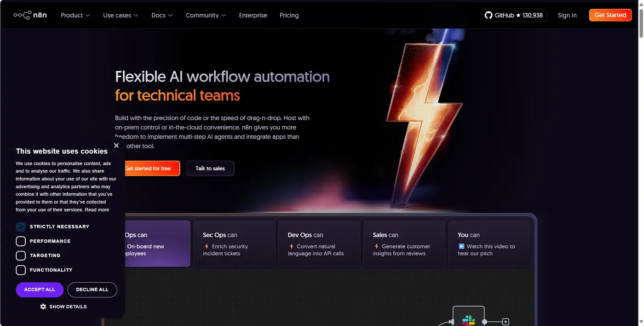Viewport: 644px width, 326px height.
Task: Click Get started for free button
Action: click(152, 169)
